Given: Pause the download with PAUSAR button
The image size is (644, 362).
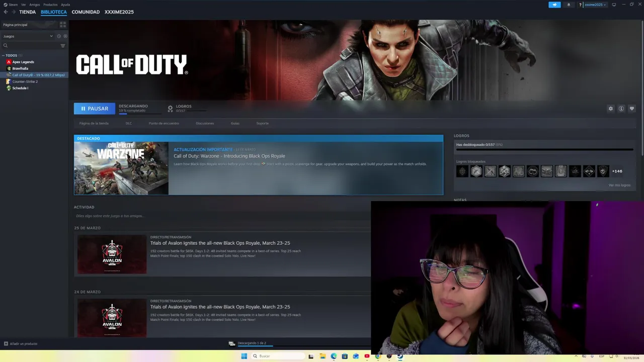Looking at the screenshot, I should coord(95,109).
